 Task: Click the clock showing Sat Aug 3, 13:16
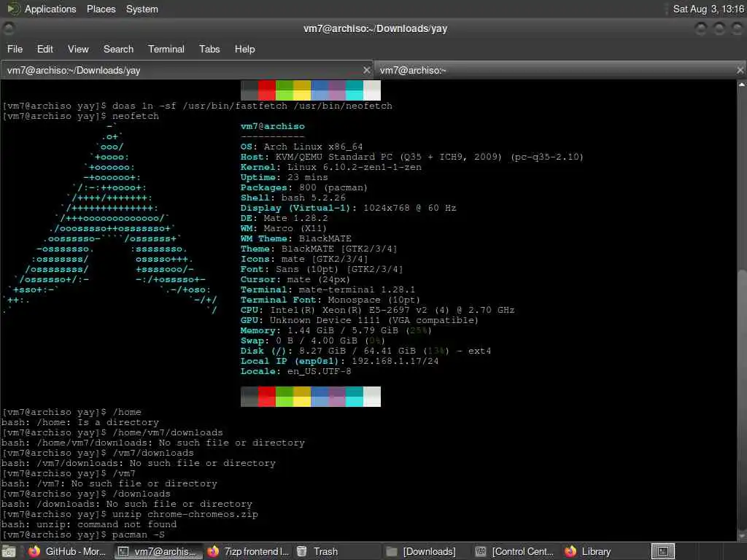point(708,9)
